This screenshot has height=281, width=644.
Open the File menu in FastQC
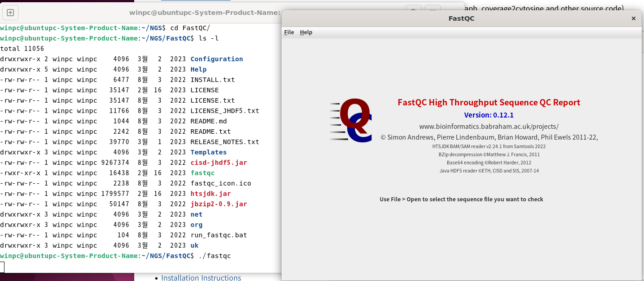pyautogui.click(x=289, y=32)
